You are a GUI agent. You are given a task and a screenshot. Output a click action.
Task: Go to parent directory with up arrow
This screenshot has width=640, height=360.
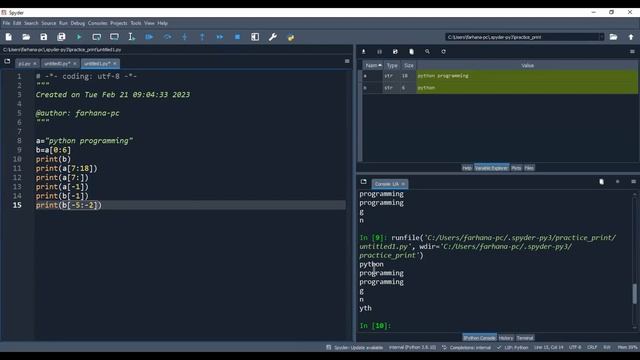click(631, 37)
